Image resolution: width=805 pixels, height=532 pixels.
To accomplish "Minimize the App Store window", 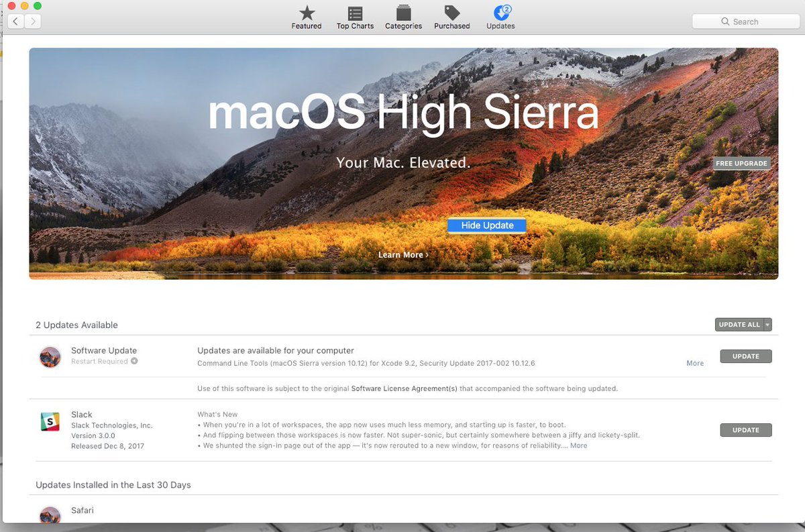I will click(x=24, y=5).
